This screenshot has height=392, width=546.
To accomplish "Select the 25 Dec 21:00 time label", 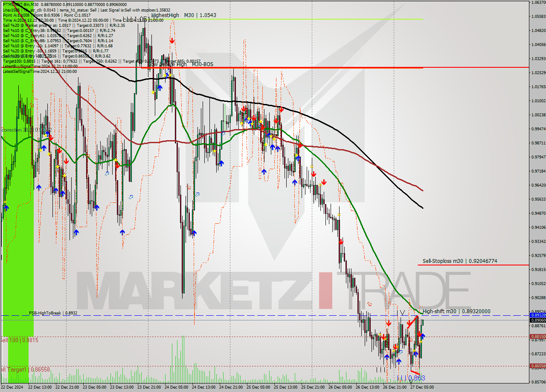I will (x=313, y=387).
